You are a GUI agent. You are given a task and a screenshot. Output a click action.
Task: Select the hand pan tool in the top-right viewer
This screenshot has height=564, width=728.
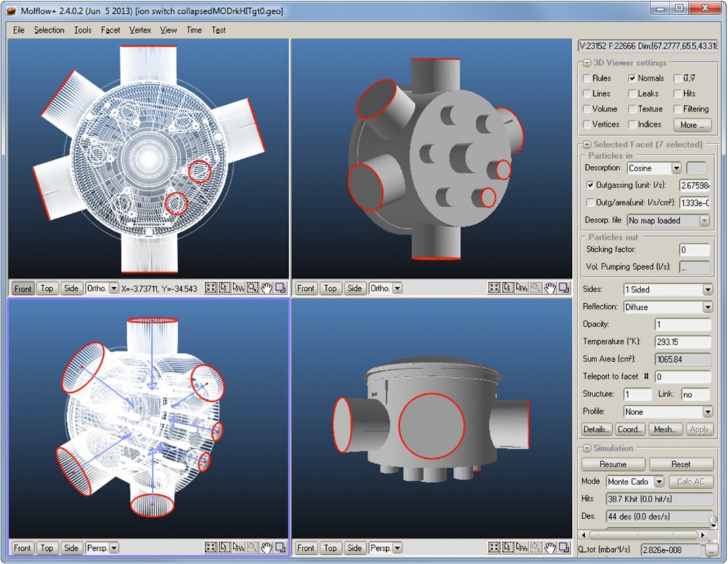pyautogui.click(x=550, y=288)
